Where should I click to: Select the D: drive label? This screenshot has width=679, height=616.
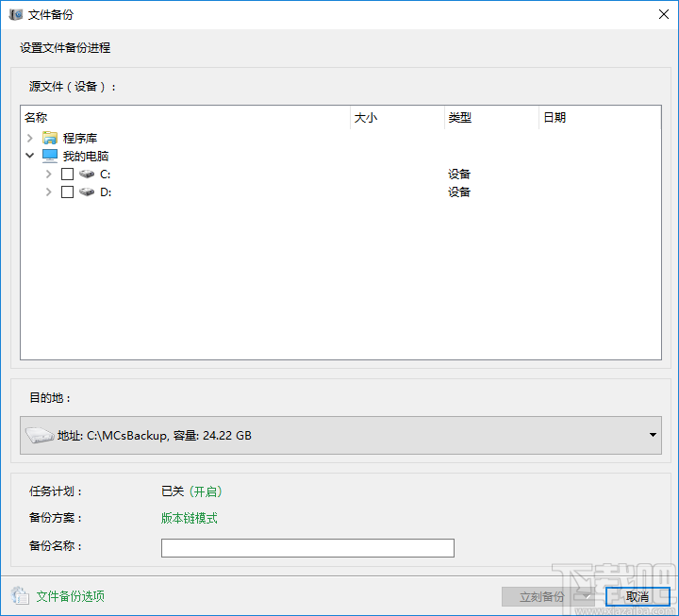pyautogui.click(x=106, y=191)
